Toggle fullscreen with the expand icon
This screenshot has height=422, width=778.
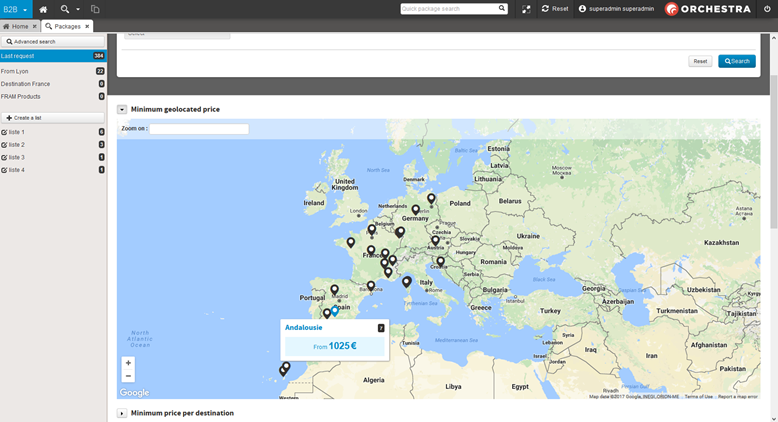[x=527, y=9]
